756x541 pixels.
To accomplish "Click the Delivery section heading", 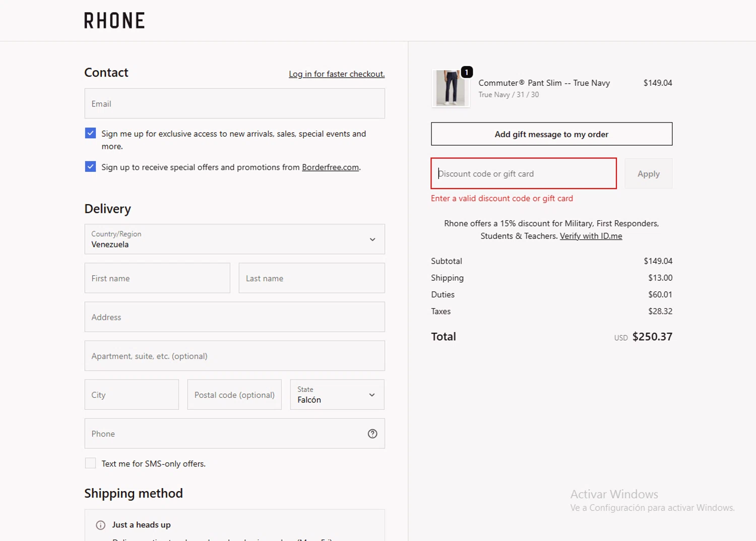I will [x=108, y=209].
